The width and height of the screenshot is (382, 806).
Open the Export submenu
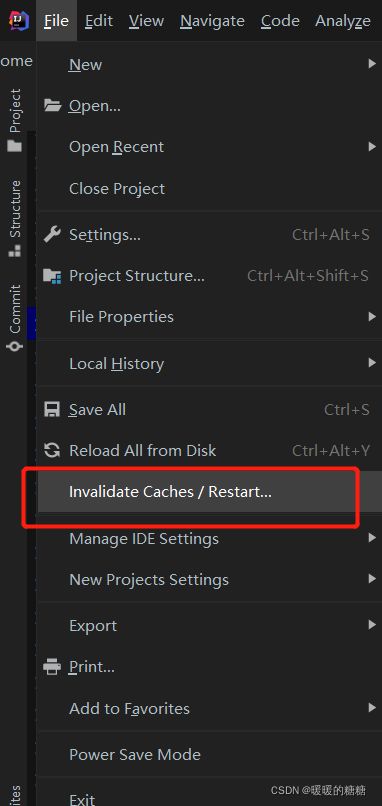coord(209,626)
